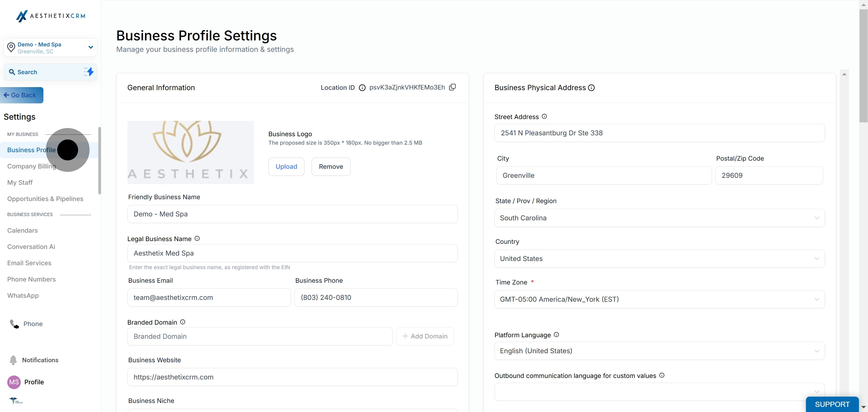The height and width of the screenshot is (412, 868).
Task: Copy the Location ID to clipboard
Action: [x=452, y=87]
